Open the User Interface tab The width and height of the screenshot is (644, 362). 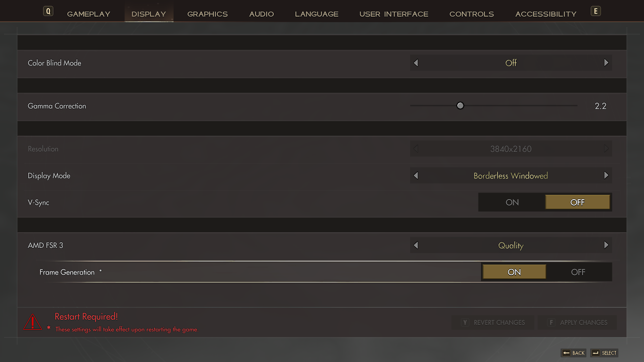pyautogui.click(x=394, y=14)
